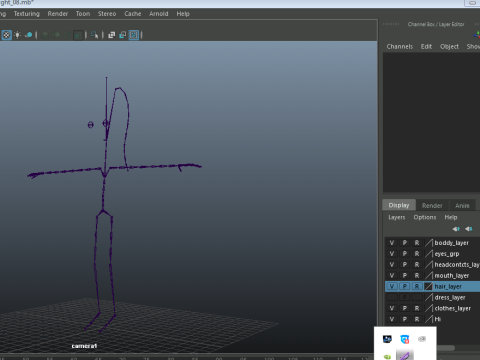The height and width of the screenshot is (360, 480).
Task: Select the clothes_layer name
Action: point(453,308)
